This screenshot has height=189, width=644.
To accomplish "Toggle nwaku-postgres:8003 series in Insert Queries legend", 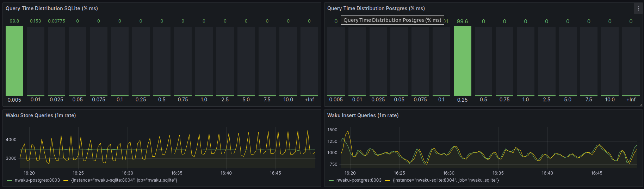I will pos(359,180).
